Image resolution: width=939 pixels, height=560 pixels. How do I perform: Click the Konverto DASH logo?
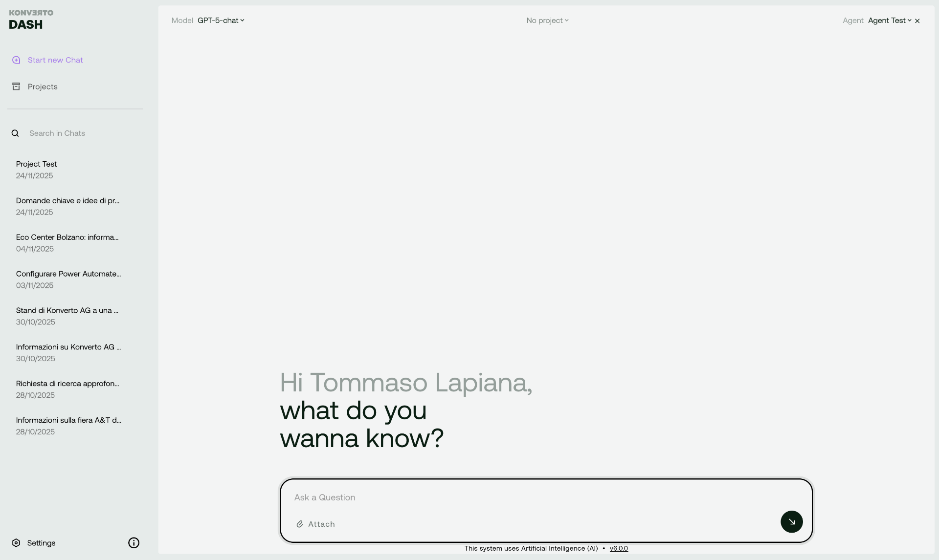coord(31,20)
